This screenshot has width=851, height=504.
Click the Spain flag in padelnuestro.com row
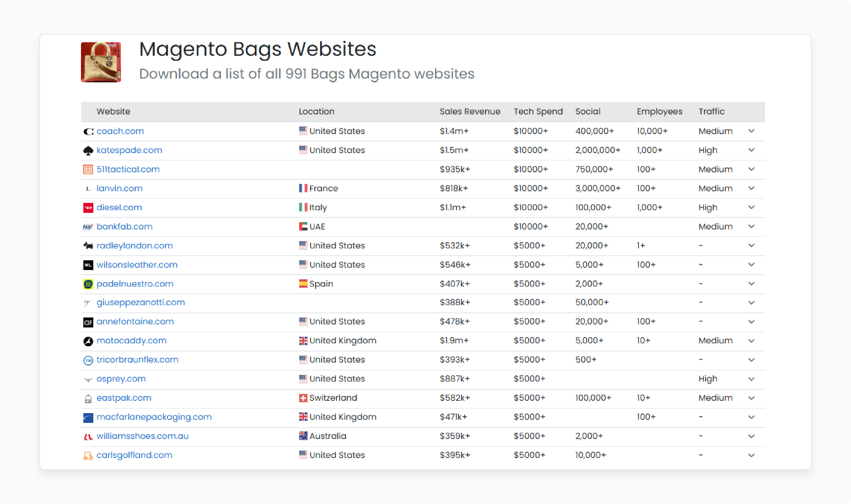point(303,284)
